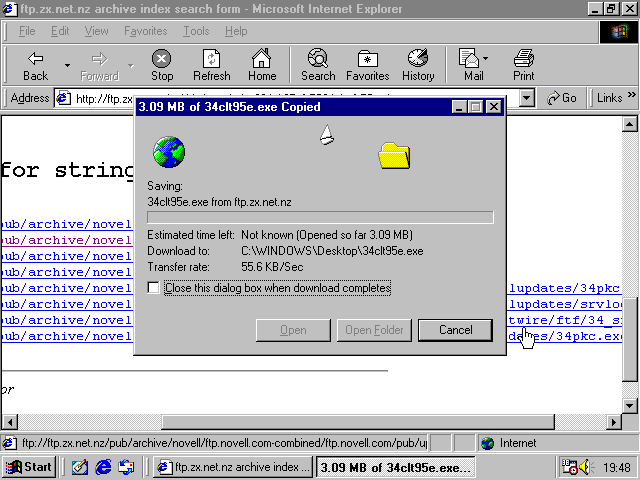Image resolution: width=640 pixels, height=480 pixels.
Task: Follow the twire/ftf/34_s link
Action: click(564, 320)
